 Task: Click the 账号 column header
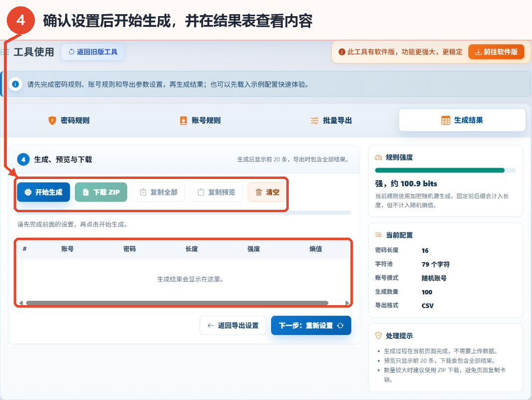[x=67, y=249]
